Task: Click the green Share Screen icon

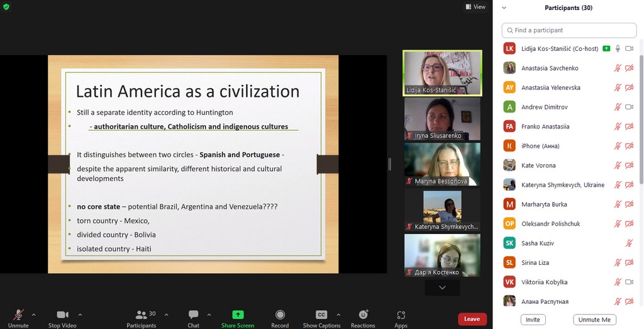Action: coord(238,315)
